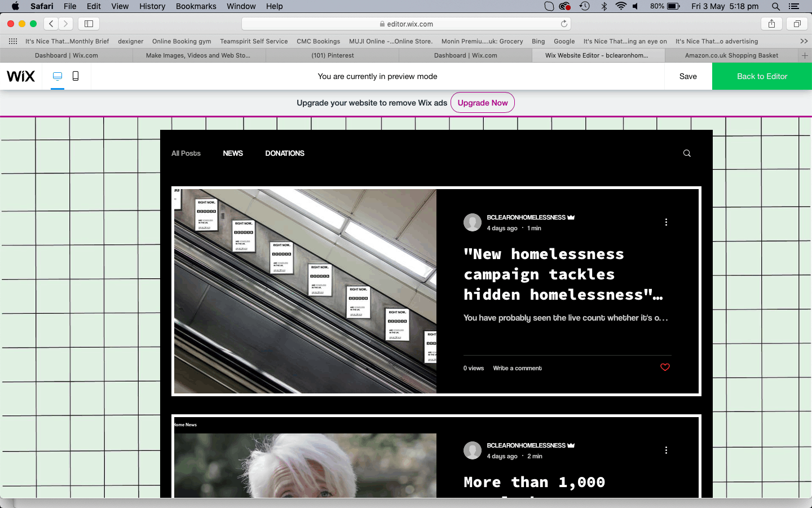Open Online Booking gym bookmark
Viewport: 812px width, 508px height.
pyautogui.click(x=182, y=41)
